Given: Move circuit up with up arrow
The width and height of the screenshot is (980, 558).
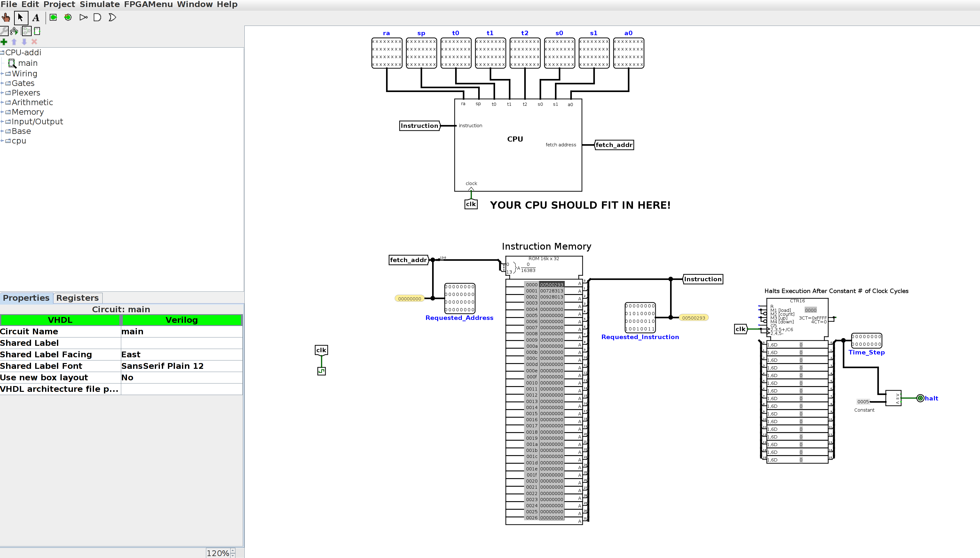Looking at the screenshot, I should (14, 42).
